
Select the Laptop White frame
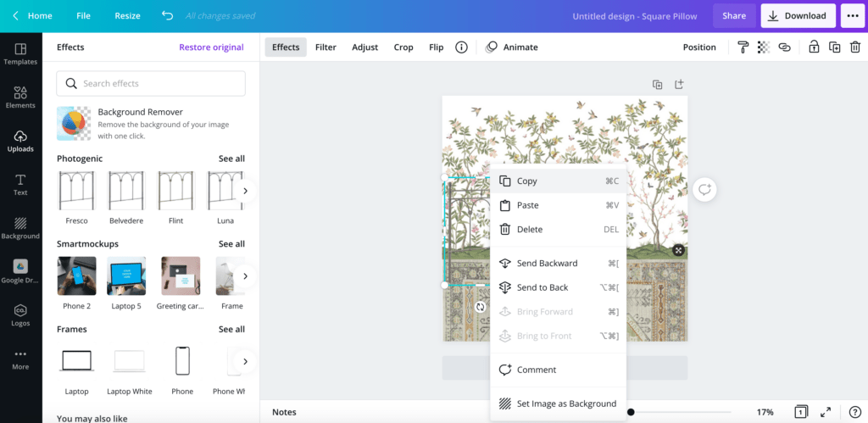129,361
